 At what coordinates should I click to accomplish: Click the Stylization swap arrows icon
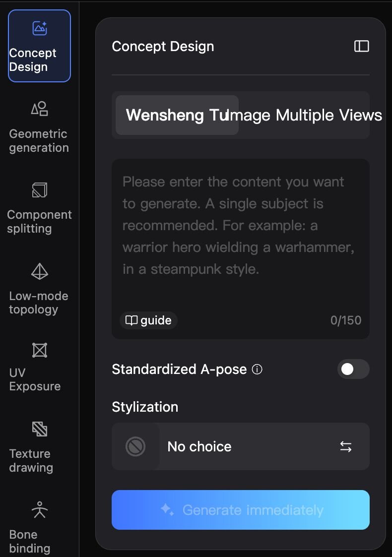[x=345, y=446]
